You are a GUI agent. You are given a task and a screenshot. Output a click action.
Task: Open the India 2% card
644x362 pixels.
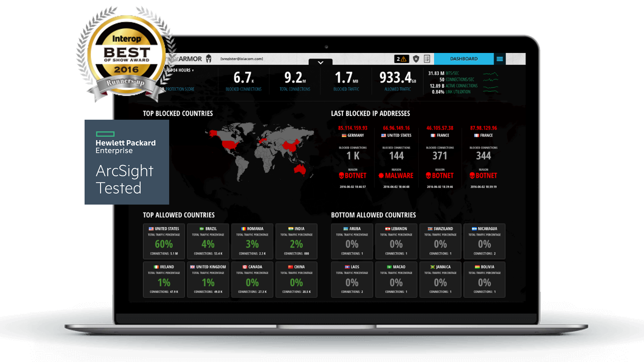point(296,242)
